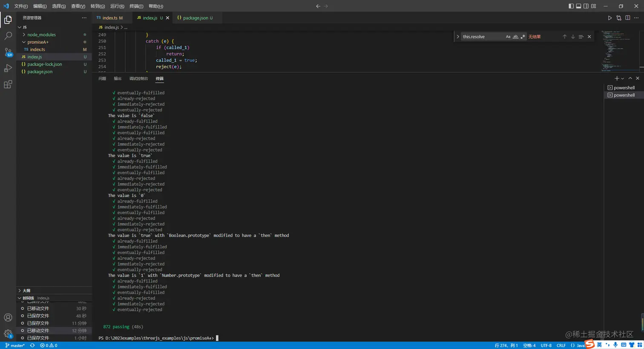This screenshot has width=644, height=349.
Task: Open the Explorer view in activity bar
Action: click(x=8, y=20)
